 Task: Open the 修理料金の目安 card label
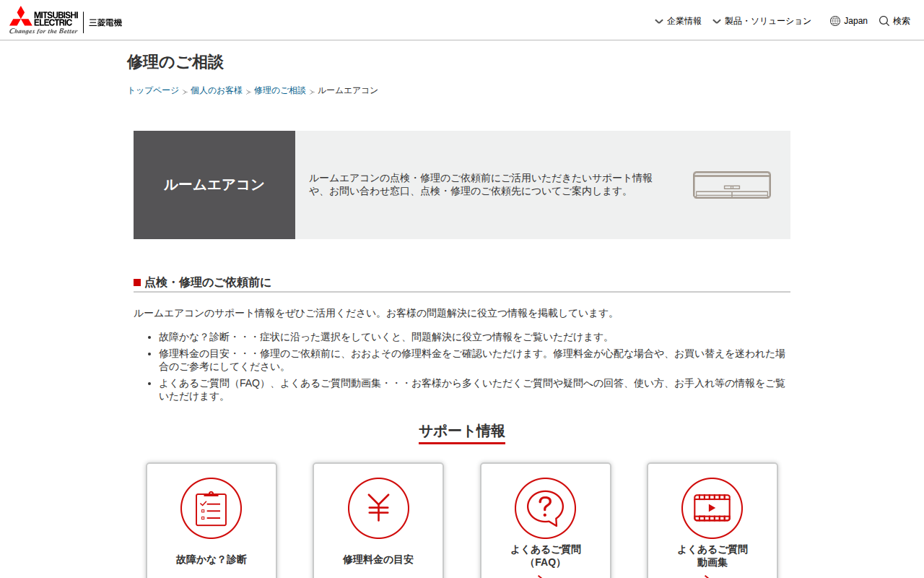point(378,559)
